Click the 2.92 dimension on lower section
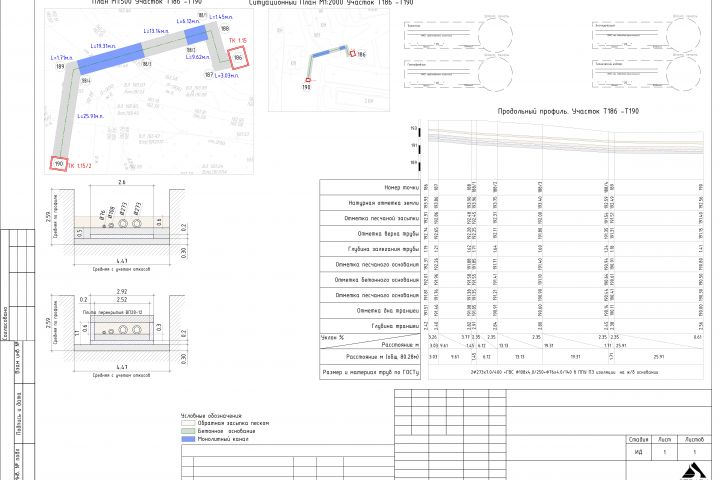Screen dimensions: 720x480 (x=122, y=292)
